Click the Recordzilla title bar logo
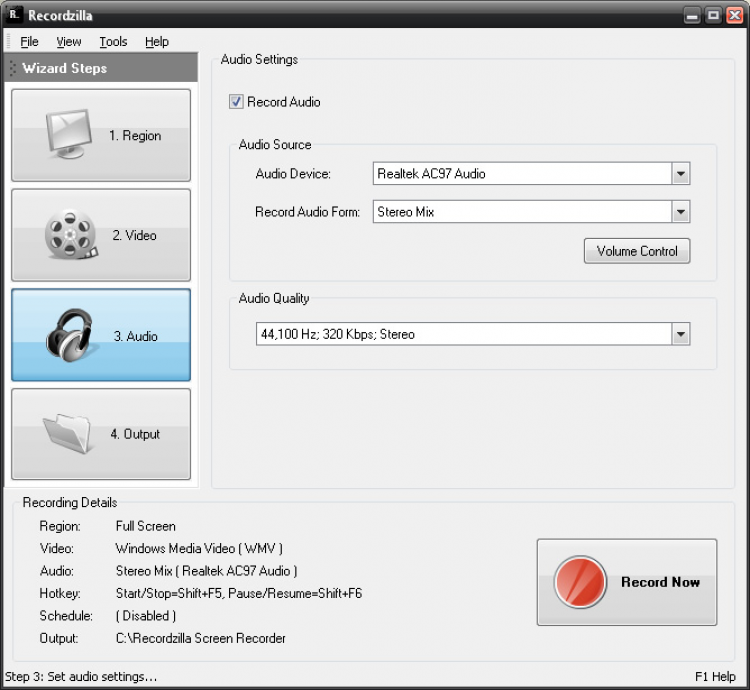The height and width of the screenshot is (690, 750). 14,15
